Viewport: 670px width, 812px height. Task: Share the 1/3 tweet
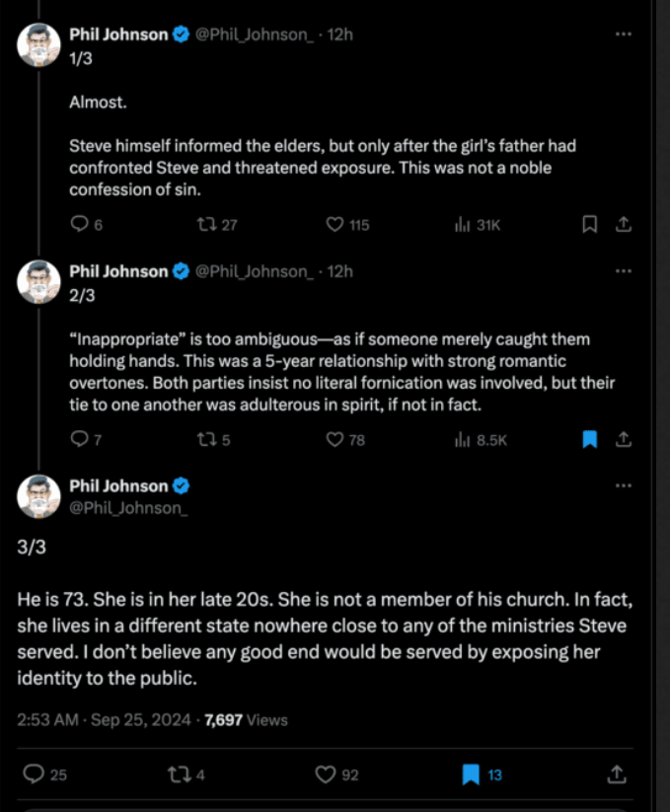(x=623, y=225)
